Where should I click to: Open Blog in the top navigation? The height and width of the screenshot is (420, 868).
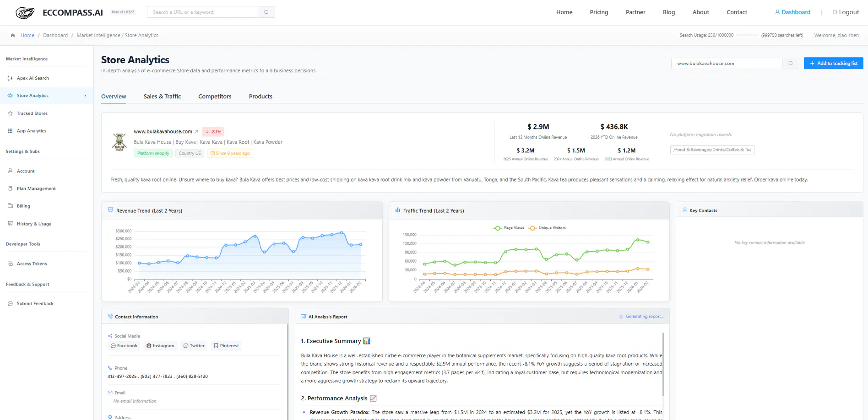point(669,12)
